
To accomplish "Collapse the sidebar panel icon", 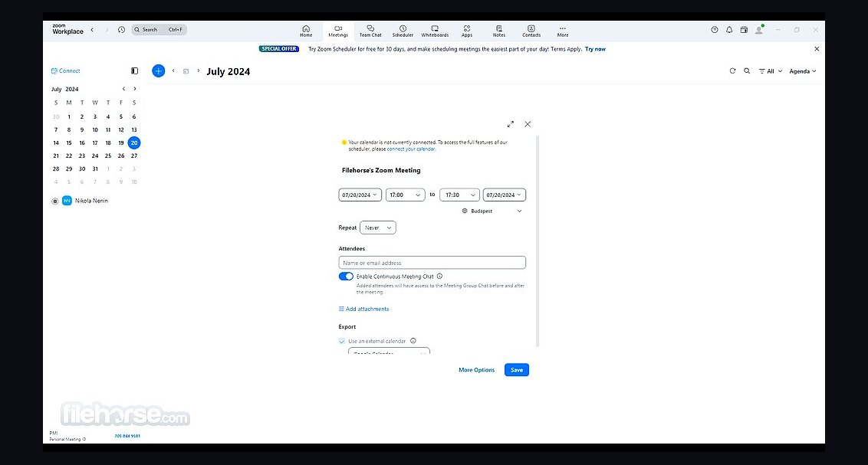I will (134, 70).
